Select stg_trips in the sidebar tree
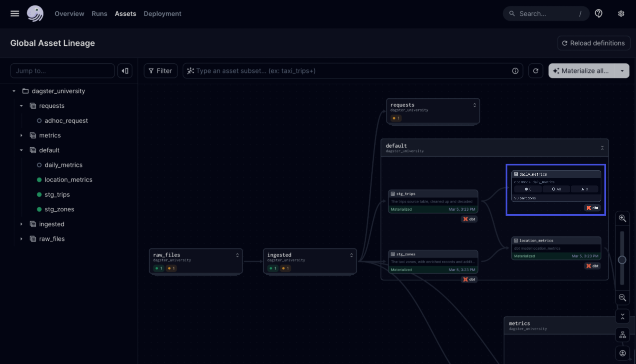The height and width of the screenshot is (364, 636). [57, 195]
